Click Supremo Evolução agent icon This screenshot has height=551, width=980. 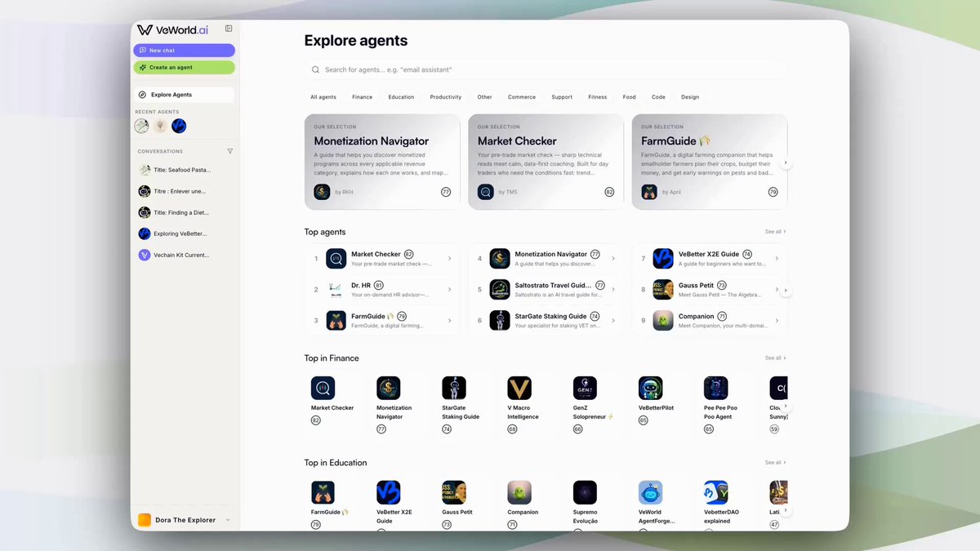[x=585, y=492]
